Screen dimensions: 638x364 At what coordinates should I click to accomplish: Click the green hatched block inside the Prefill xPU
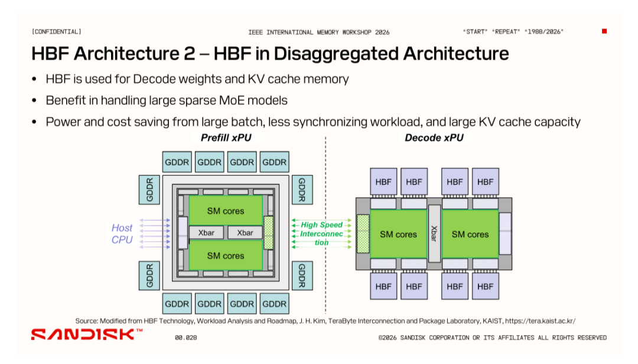coord(269,233)
